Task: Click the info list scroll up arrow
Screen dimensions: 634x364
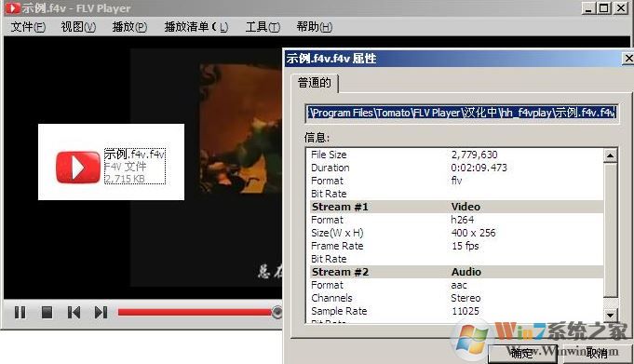Action: click(610, 155)
